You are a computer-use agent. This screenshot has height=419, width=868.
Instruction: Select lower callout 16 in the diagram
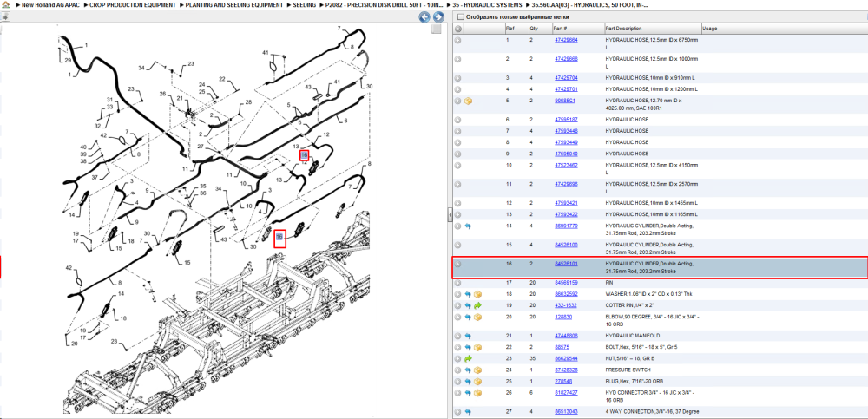(280, 238)
